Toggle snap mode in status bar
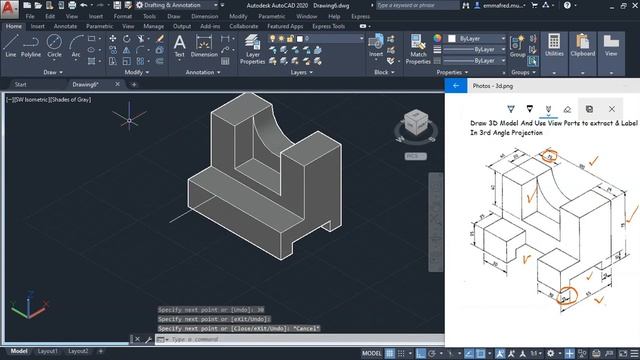640x360 pixels. point(402,353)
